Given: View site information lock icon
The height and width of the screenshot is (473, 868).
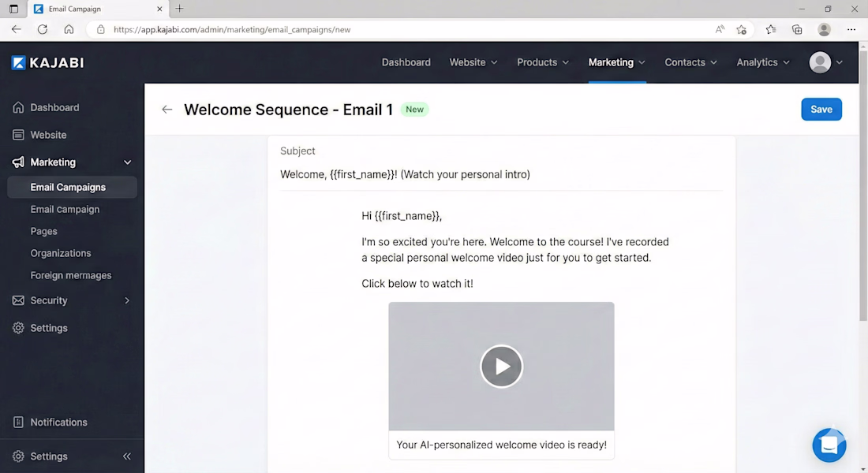Looking at the screenshot, I should [101, 30].
